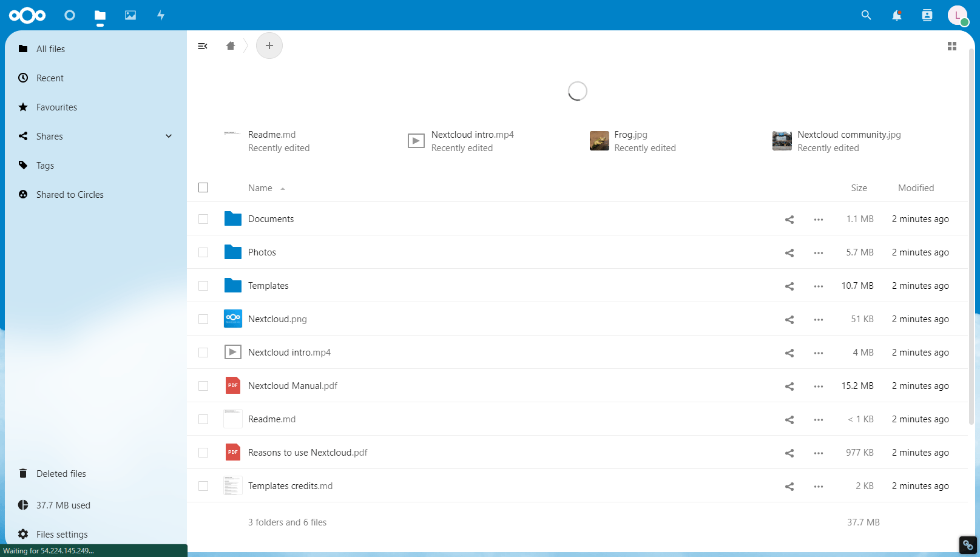Select the Templates credits.md checkbox
980x557 pixels.
tap(203, 486)
